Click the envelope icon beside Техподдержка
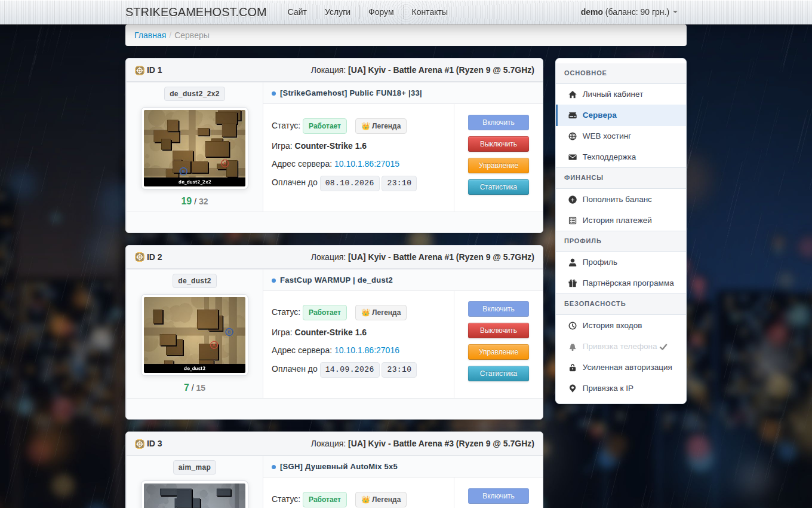Image resolution: width=812 pixels, height=508 pixels. click(x=573, y=157)
